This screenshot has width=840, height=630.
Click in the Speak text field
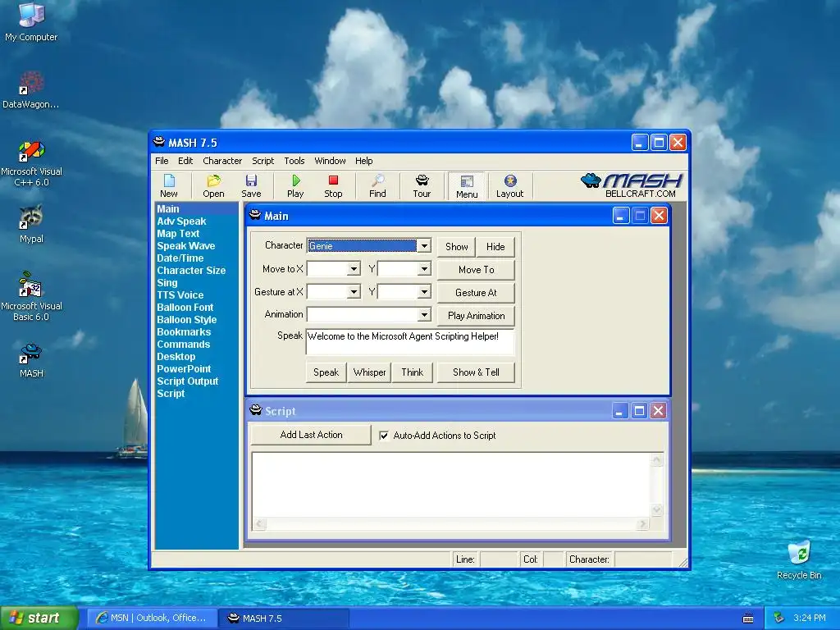(x=410, y=342)
